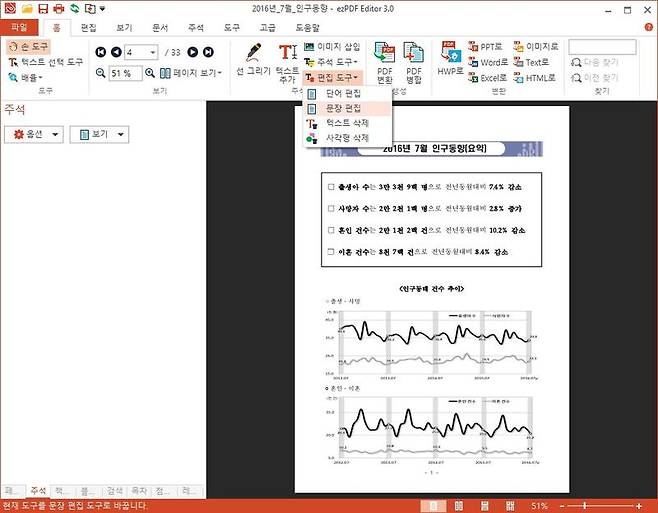Click the PDF 병합 merge icon
This screenshot has width=658, height=513.
tap(414, 62)
